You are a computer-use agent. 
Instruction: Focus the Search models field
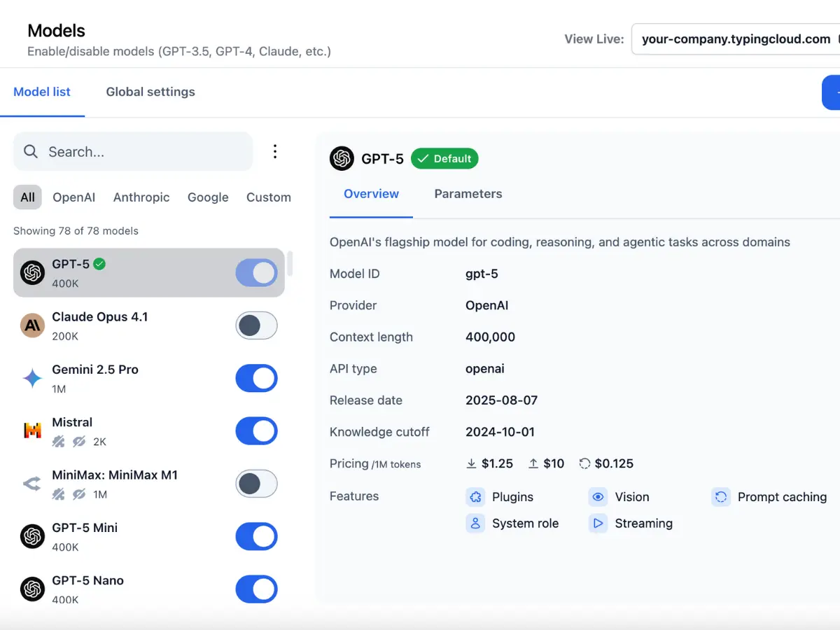pos(133,152)
